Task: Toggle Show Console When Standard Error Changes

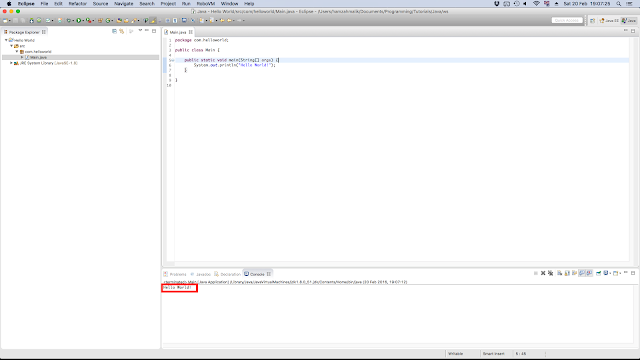Action: click(x=589, y=273)
